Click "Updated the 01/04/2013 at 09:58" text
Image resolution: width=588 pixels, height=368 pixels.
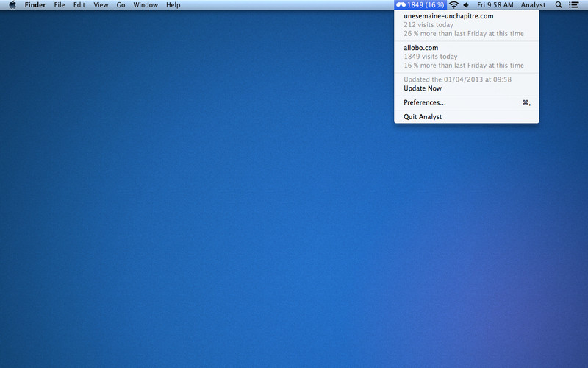[457, 79]
